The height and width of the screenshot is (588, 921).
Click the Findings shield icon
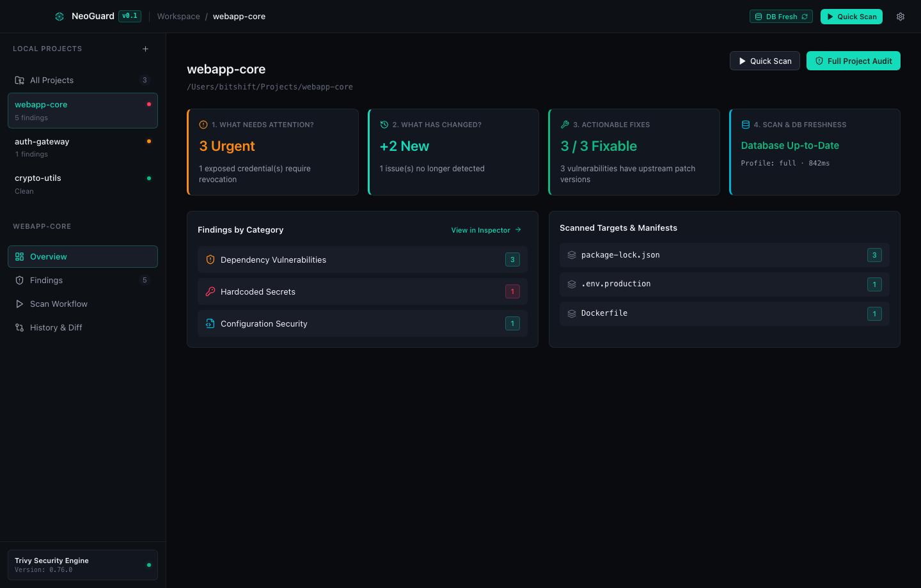[20, 280]
